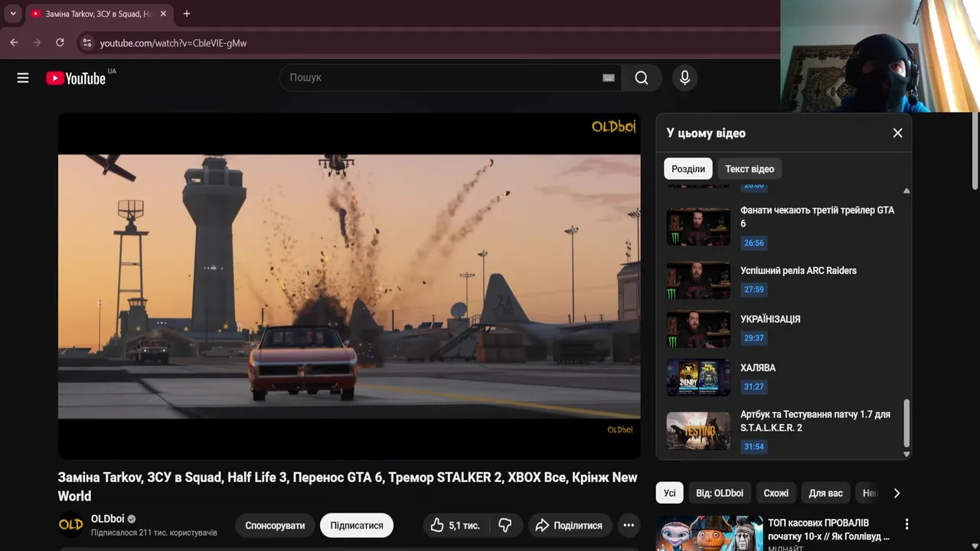980x551 pixels.
Task: Open more actions three-dot menu under video
Action: coord(629,526)
